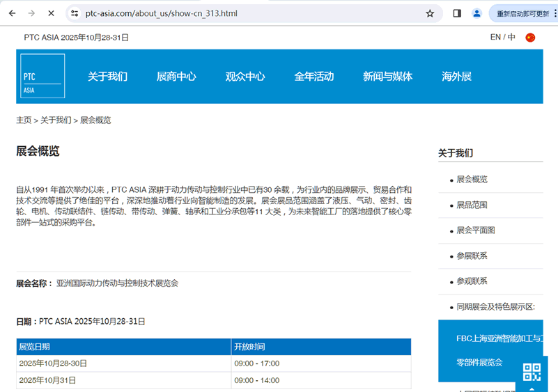The height and width of the screenshot is (392, 558).
Task: Stop page loading with the X icon
Action: click(52, 13)
